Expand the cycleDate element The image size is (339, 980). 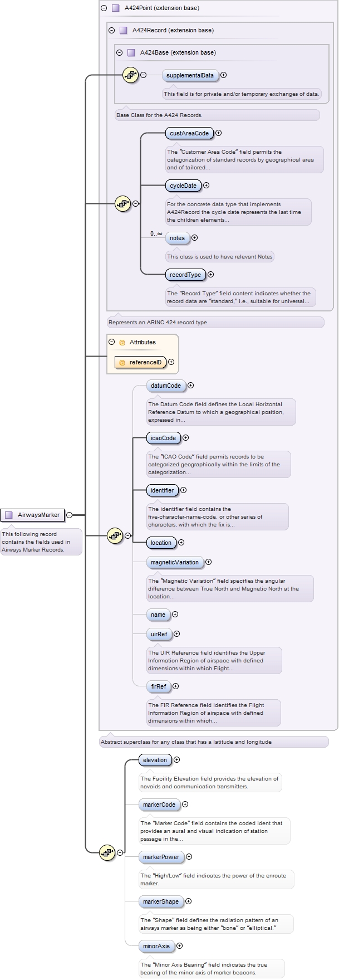pyautogui.click(x=207, y=186)
